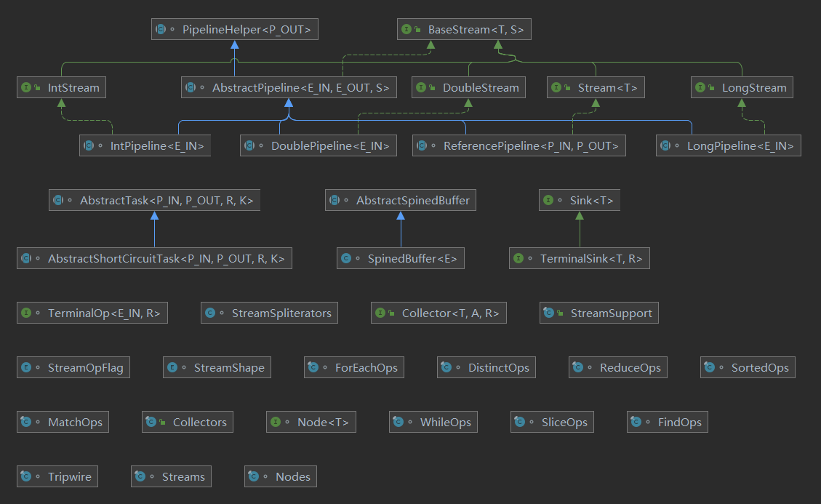Viewport: 821px width, 504px height.
Task: Click the final class icon on Tripwire
Action: (x=27, y=477)
